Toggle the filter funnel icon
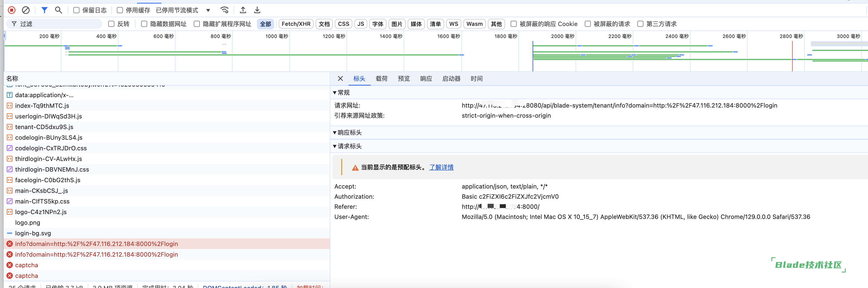Image resolution: width=868 pixels, height=288 pixels. 44,10
